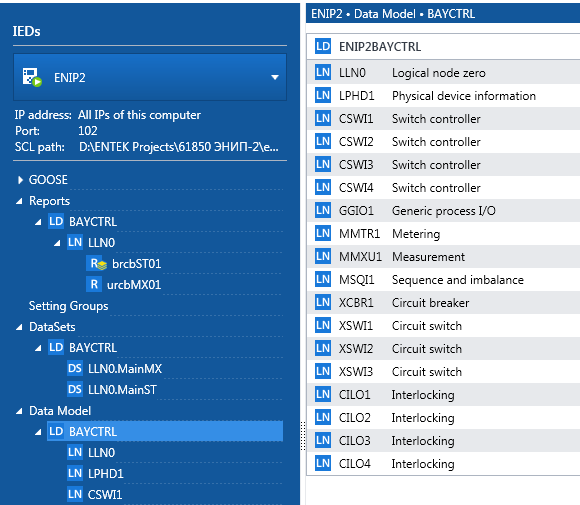
Task: Click the LD icon beside ENIP2BAYCTRL header
Action: tap(323, 46)
